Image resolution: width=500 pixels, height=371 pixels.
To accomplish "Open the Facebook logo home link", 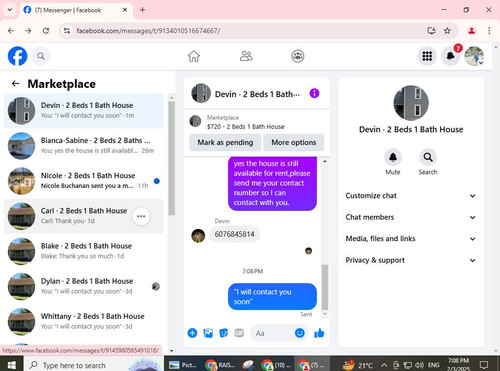I will coord(17,56).
